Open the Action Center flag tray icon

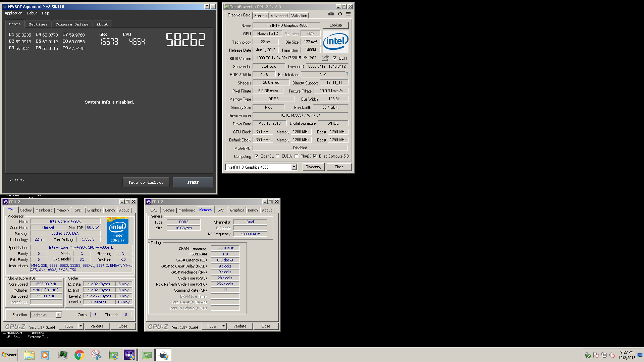596,355
